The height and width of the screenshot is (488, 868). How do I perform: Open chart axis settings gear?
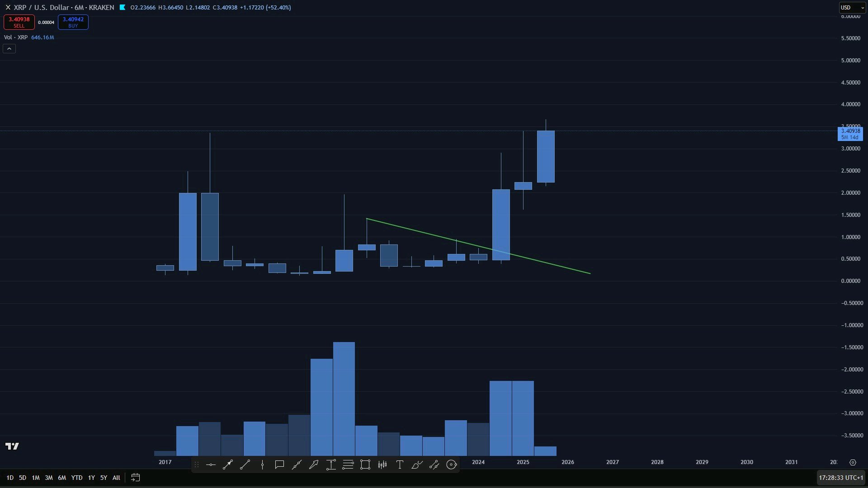click(853, 462)
